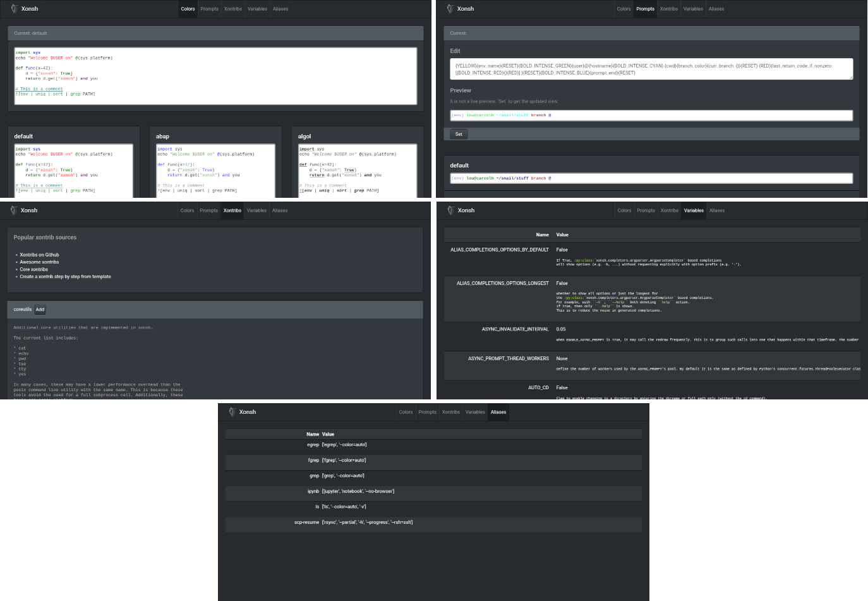Viewport: 868px width, 601px height.
Task: Go to Variables tab on the aliases table page
Action: pos(475,412)
